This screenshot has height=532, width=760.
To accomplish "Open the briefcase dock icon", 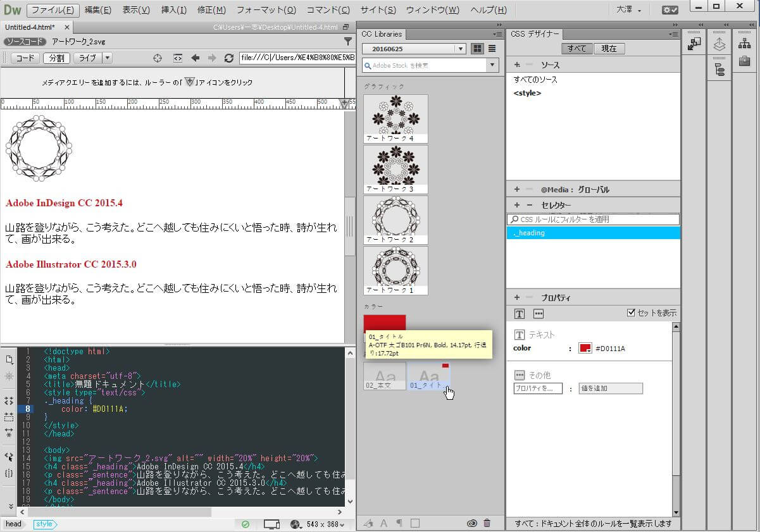I will (x=744, y=61).
